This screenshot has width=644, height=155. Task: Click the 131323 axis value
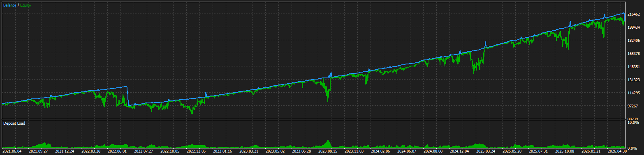(634, 80)
